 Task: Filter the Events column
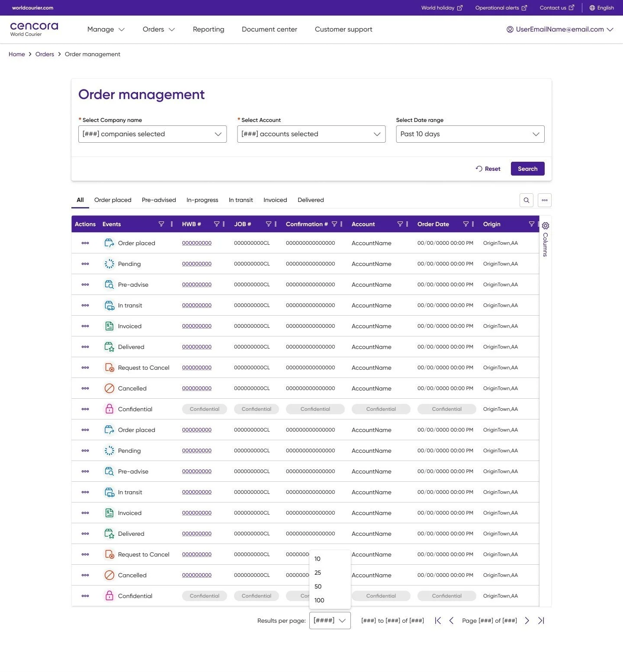tap(161, 224)
